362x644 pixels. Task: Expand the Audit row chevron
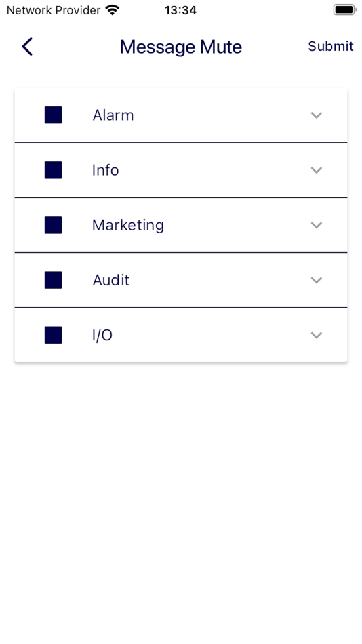coord(316,280)
